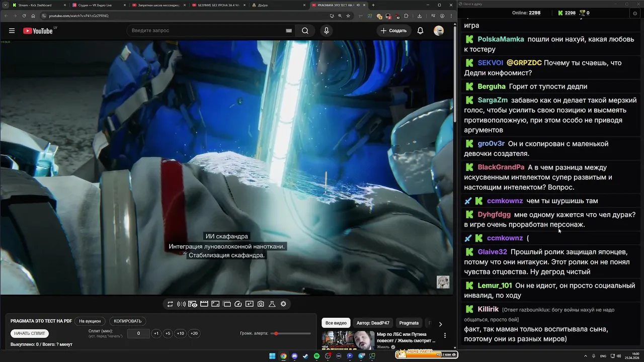Click username Lemur_101 in chat
Viewport: 644px width, 362px height.
coord(495,286)
